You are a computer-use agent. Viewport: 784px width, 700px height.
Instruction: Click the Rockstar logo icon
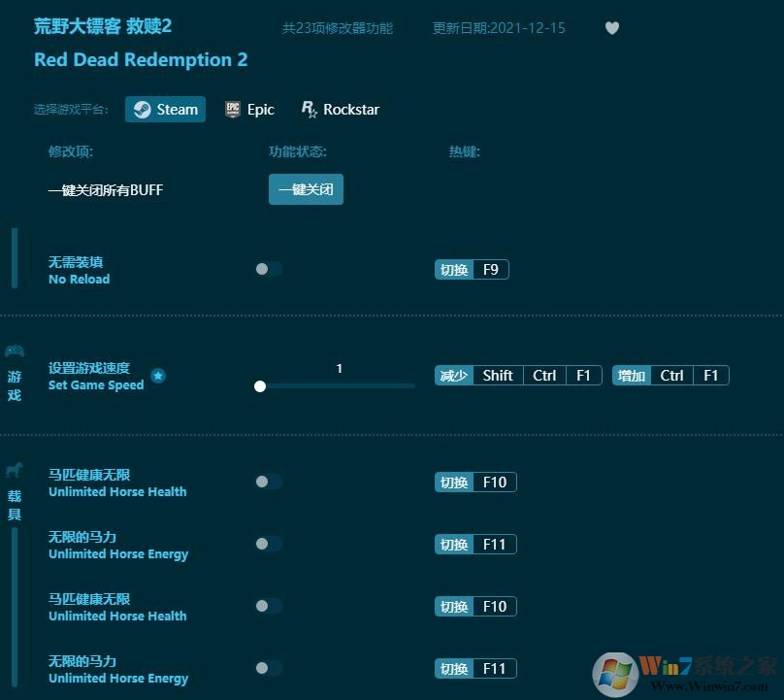click(309, 109)
